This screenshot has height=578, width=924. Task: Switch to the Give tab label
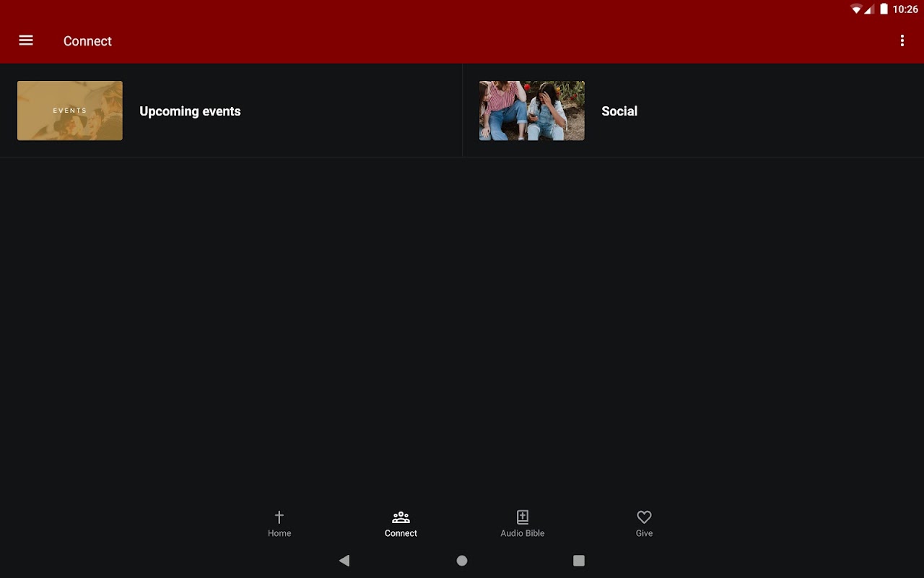point(644,533)
